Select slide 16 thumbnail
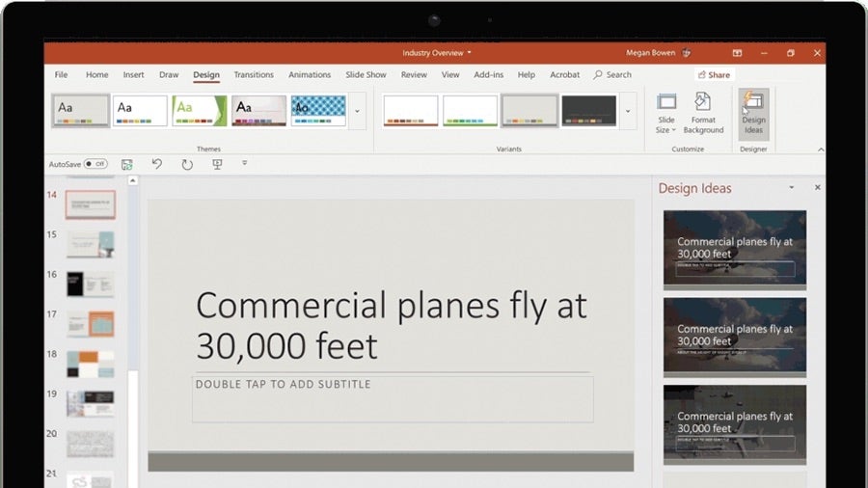The width and height of the screenshot is (868, 488). pos(90,284)
